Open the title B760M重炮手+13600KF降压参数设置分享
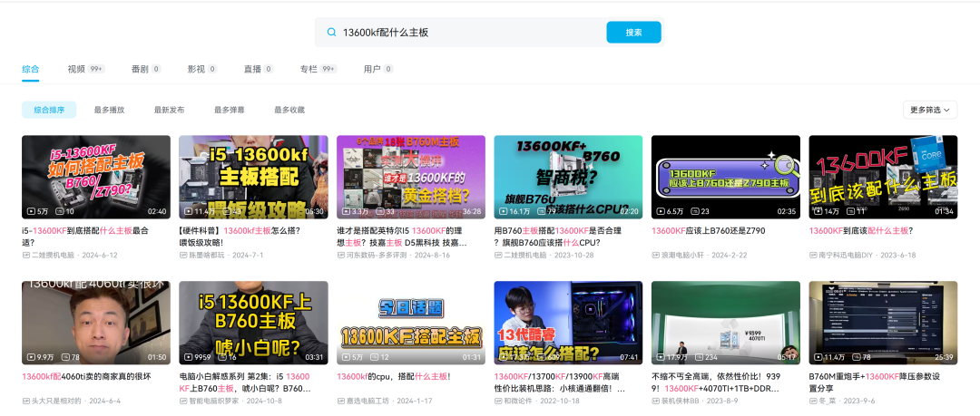980x416 pixels. click(875, 382)
